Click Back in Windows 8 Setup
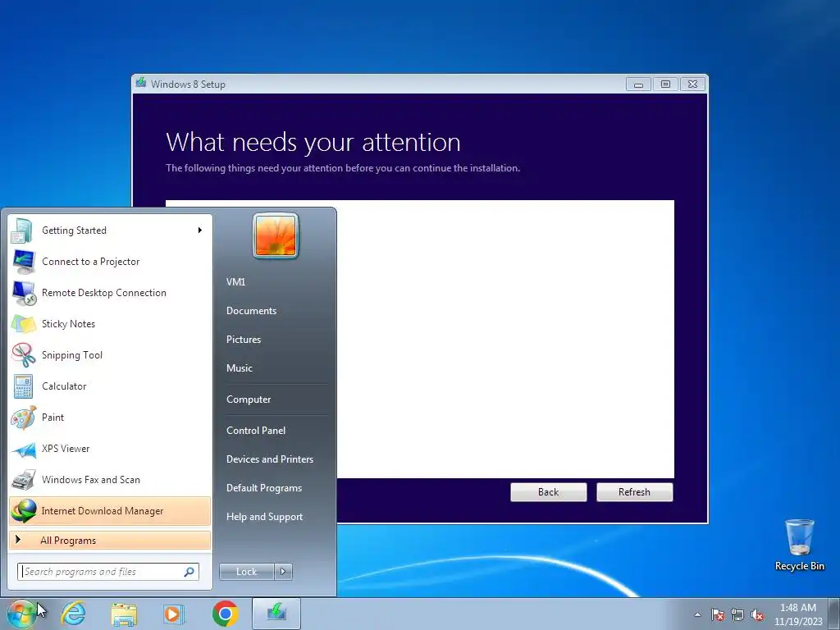The height and width of the screenshot is (630, 840). [x=549, y=492]
